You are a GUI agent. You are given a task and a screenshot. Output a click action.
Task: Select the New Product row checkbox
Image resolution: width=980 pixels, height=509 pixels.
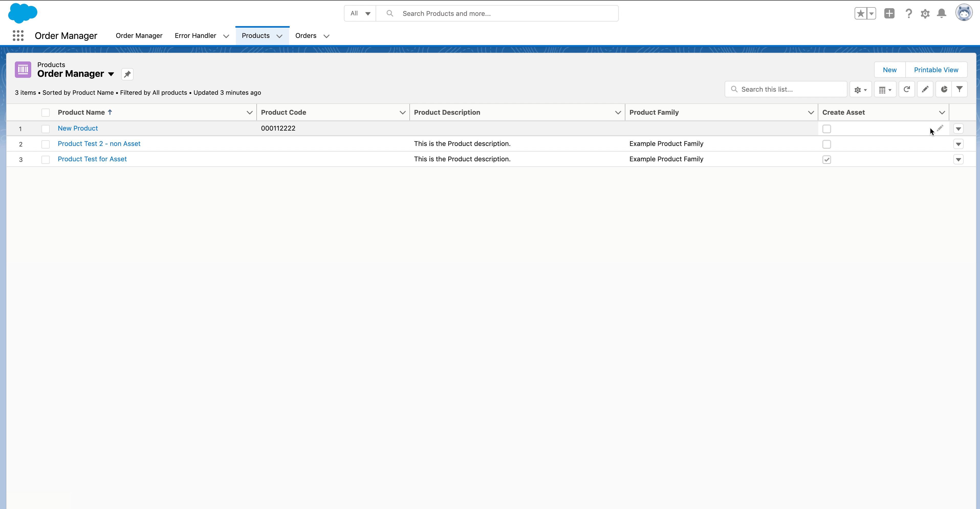tap(45, 129)
